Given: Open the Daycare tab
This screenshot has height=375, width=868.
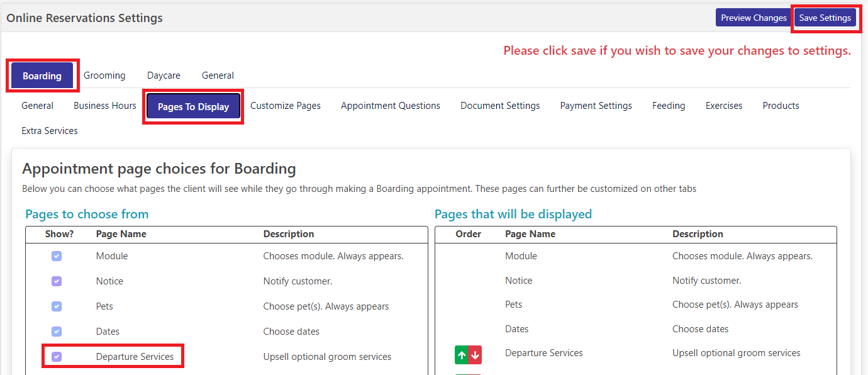Looking at the screenshot, I should [164, 76].
